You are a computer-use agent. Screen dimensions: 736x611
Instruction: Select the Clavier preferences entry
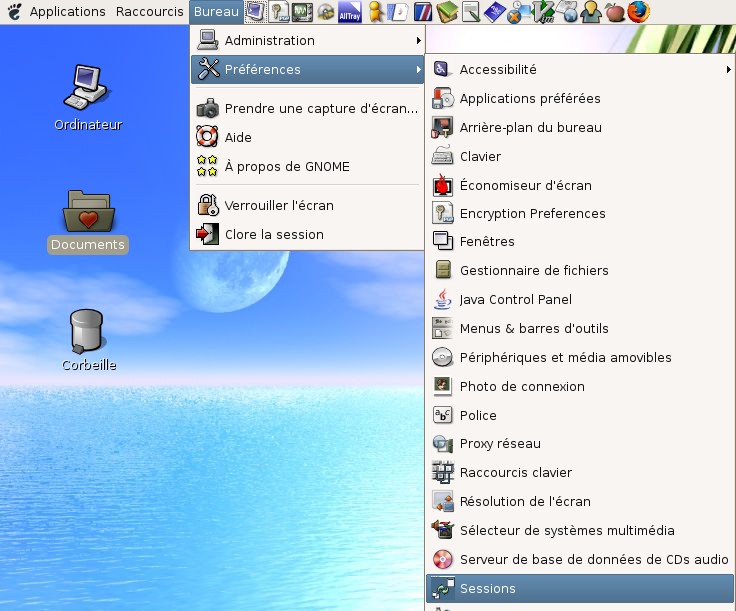(580, 156)
